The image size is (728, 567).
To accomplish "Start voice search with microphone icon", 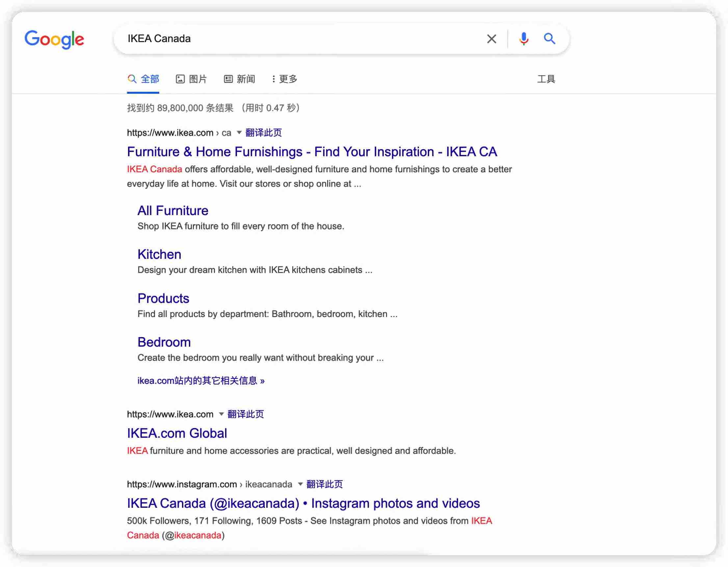I will tap(524, 39).
